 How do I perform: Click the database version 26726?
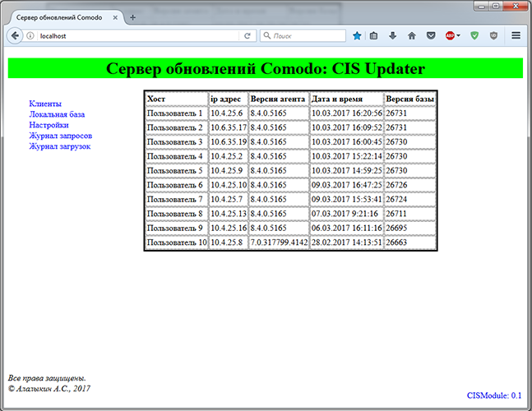point(396,185)
